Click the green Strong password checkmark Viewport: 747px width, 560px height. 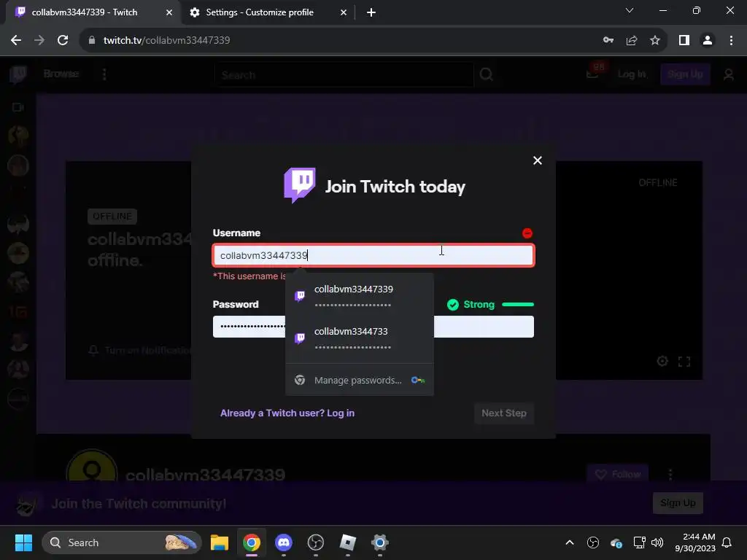point(452,304)
